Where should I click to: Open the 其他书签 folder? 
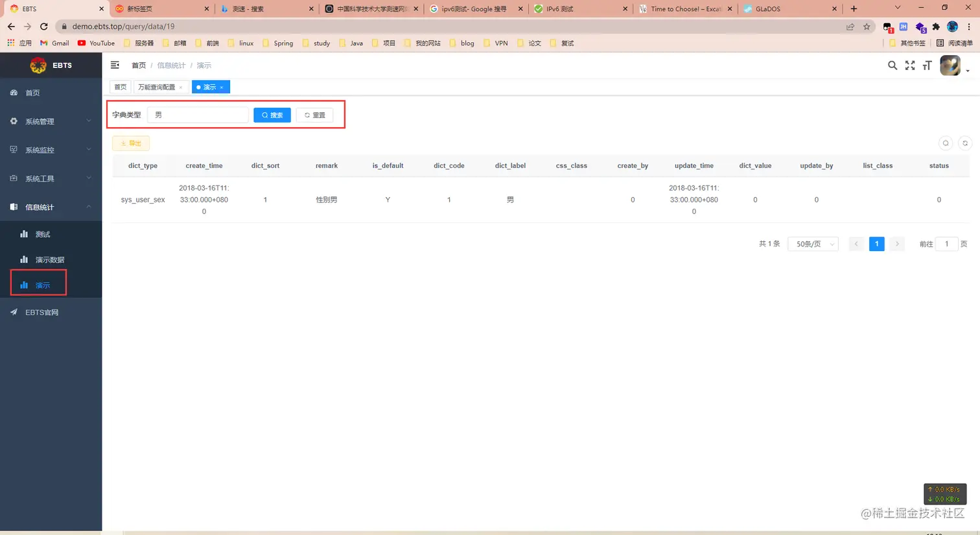[x=907, y=43]
